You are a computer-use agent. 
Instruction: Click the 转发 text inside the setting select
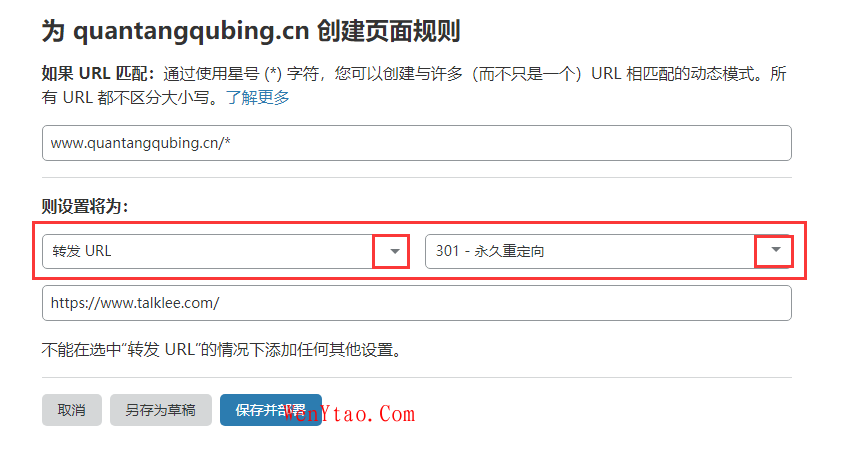(67, 251)
